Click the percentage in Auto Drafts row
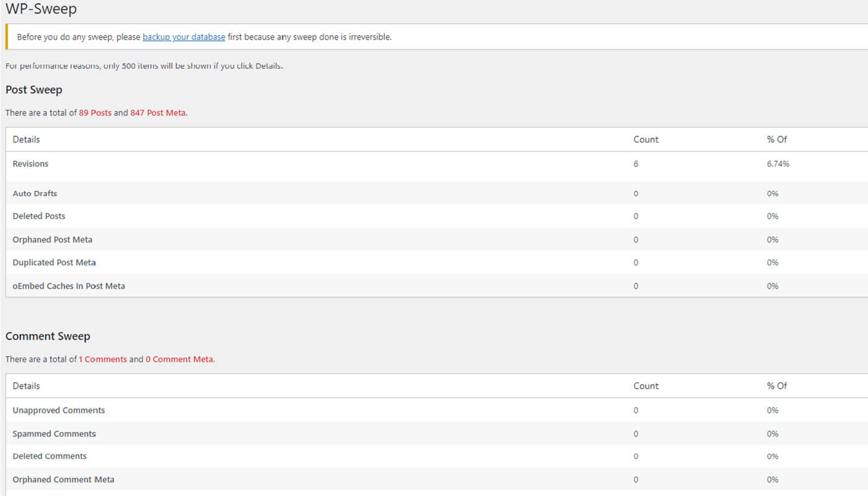This screenshot has width=868, height=496. pyautogui.click(x=773, y=193)
